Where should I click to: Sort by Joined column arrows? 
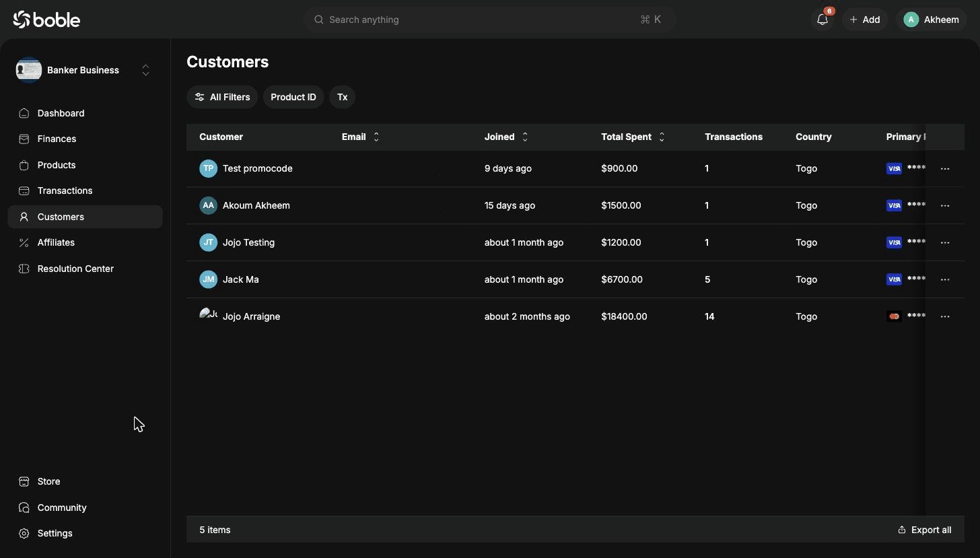tap(525, 137)
